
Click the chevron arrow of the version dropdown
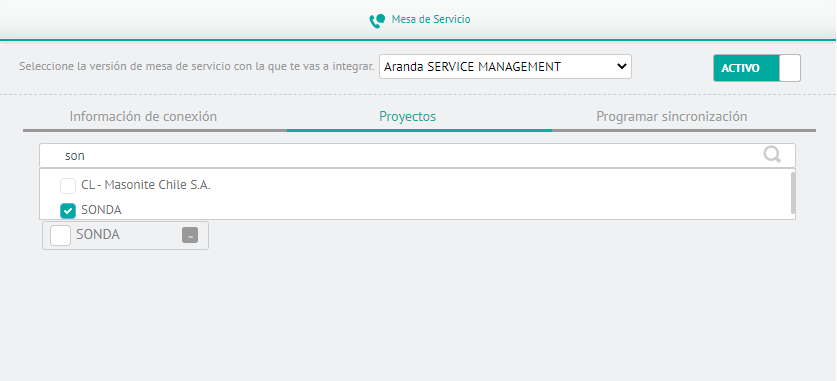pyautogui.click(x=621, y=67)
